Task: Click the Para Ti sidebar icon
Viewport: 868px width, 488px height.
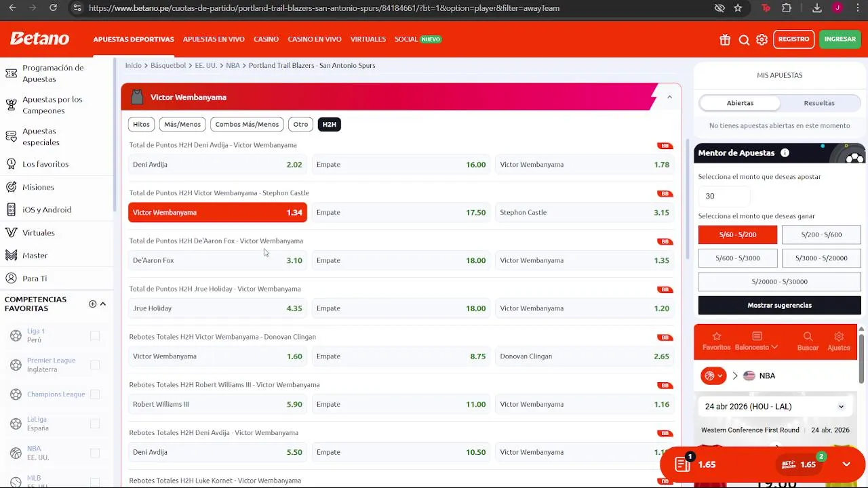Action: click(11, 279)
